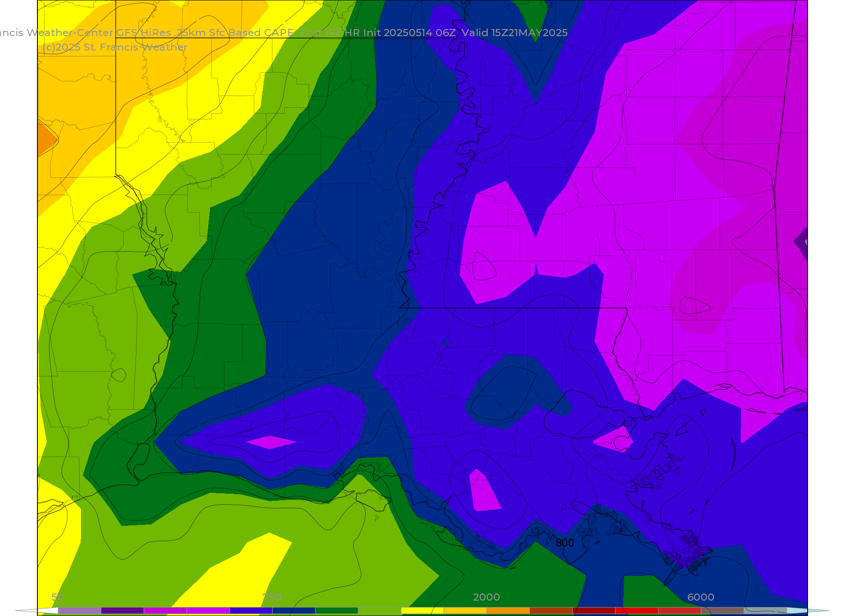Click the dark purple legend swatch
Image resolution: width=845 pixels, height=616 pixels.
pyautogui.click(x=122, y=611)
